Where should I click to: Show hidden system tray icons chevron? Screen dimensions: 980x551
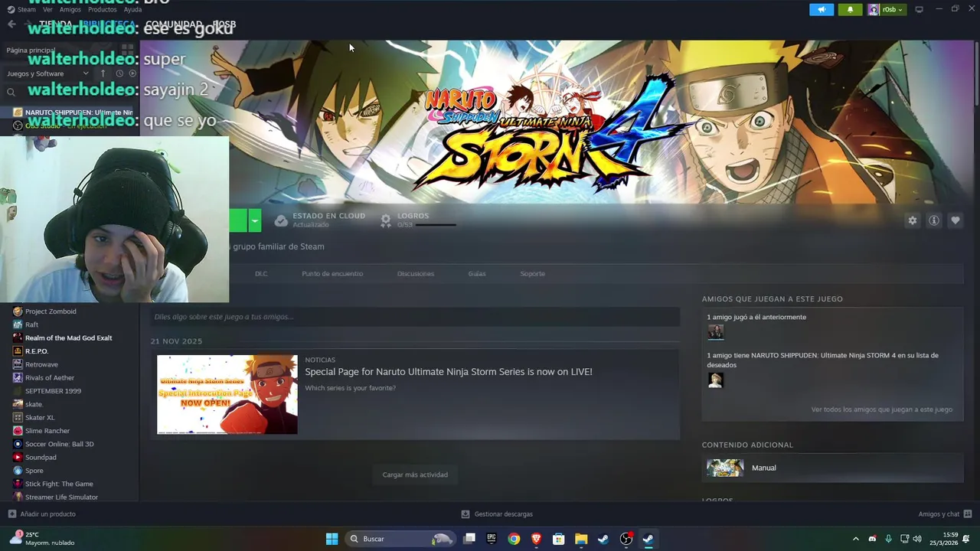856,539
